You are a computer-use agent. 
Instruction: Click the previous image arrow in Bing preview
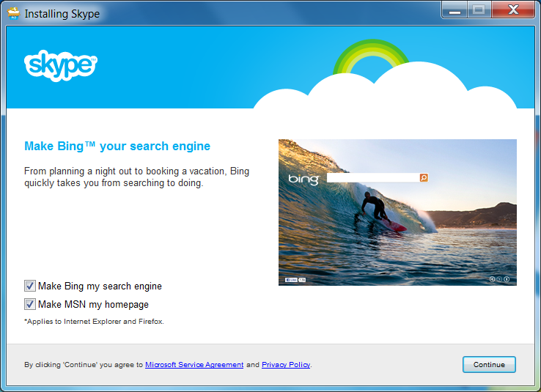tap(492, 279)
